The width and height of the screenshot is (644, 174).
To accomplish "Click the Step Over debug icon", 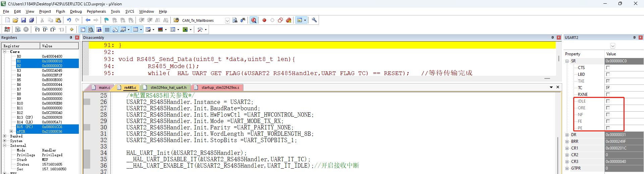I will (x=45, y=30).
